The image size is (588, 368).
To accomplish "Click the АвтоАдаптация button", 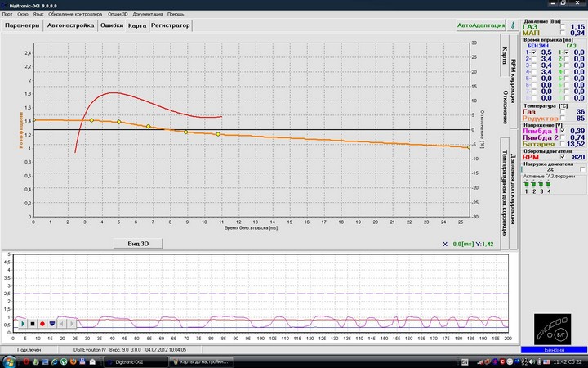I will pos(480,25).
